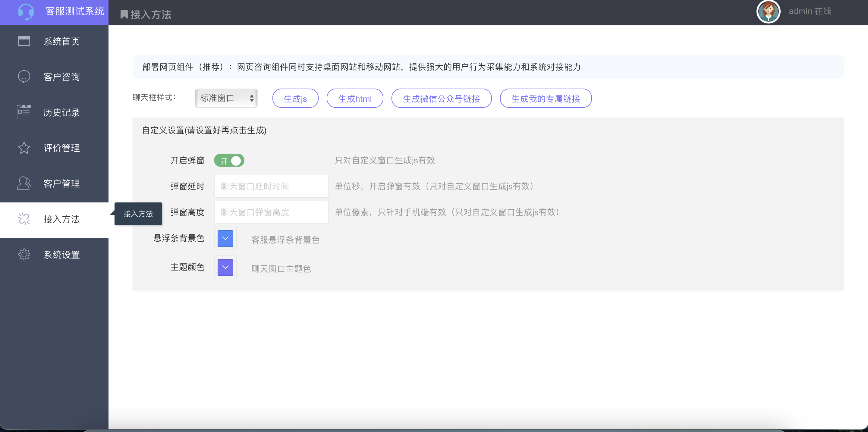Open the 客户管理 sidebar icon
868x432 pixels.
point(24,183)
